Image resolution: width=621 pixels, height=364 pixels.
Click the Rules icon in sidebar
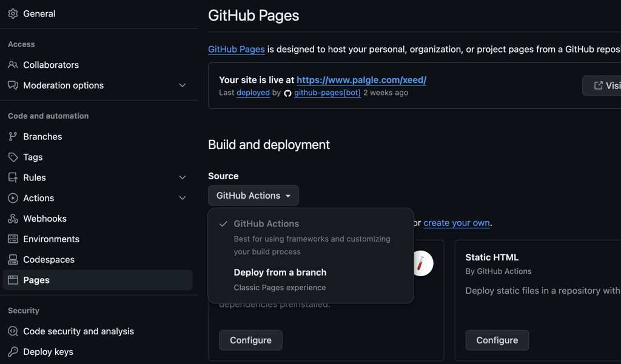coord(13,177)
